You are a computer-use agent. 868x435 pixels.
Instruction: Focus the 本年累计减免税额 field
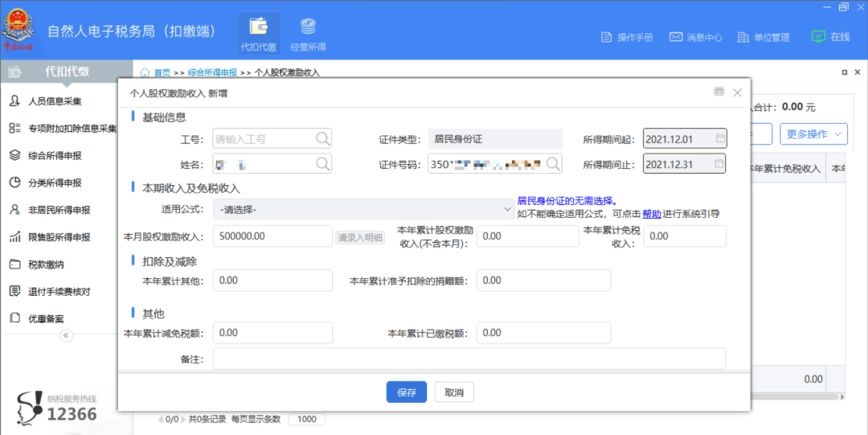tap(273, 333)
